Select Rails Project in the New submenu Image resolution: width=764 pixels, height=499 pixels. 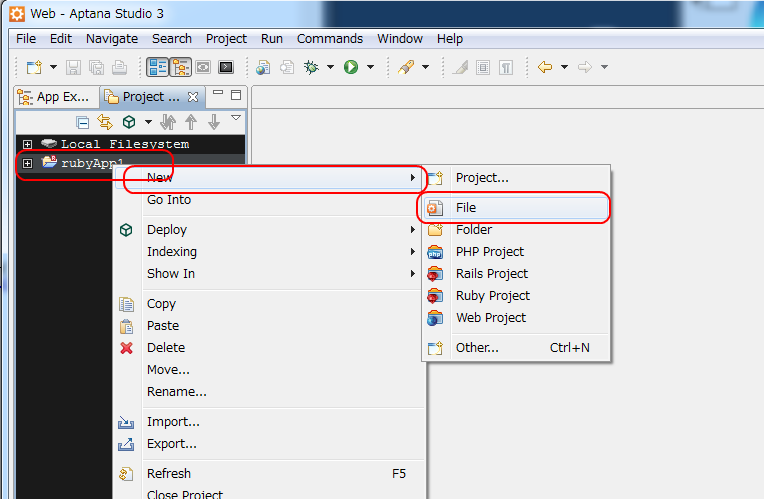pos(516,273)
